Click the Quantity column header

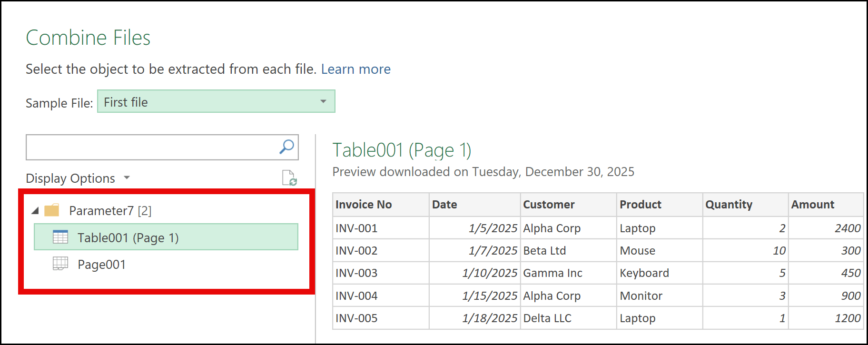(729, 205)
